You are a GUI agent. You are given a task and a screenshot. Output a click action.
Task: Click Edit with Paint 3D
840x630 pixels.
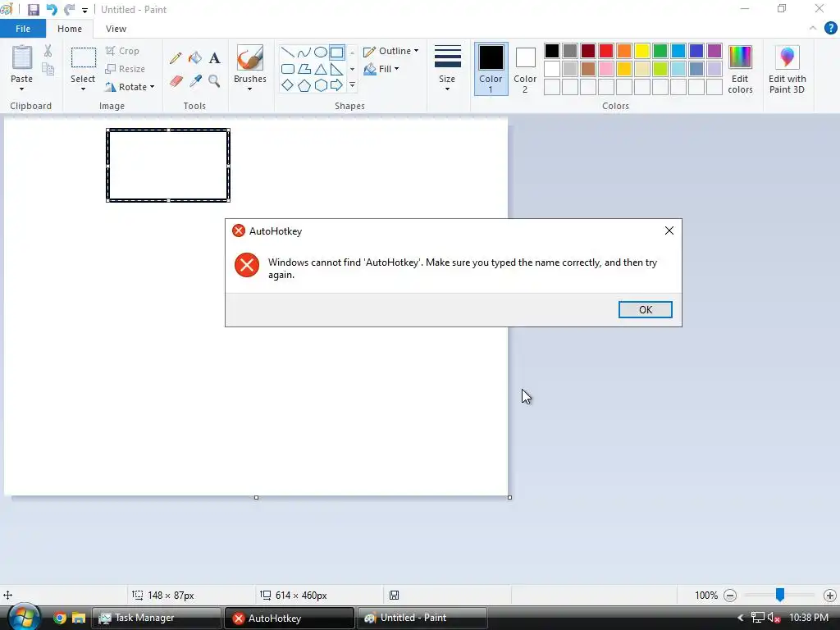(787, 70)
